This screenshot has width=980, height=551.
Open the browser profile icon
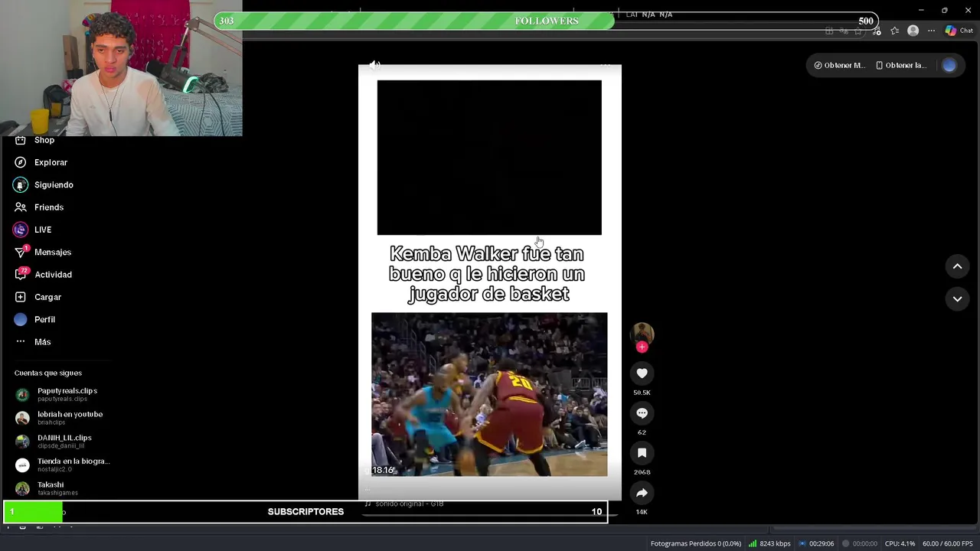913,31
